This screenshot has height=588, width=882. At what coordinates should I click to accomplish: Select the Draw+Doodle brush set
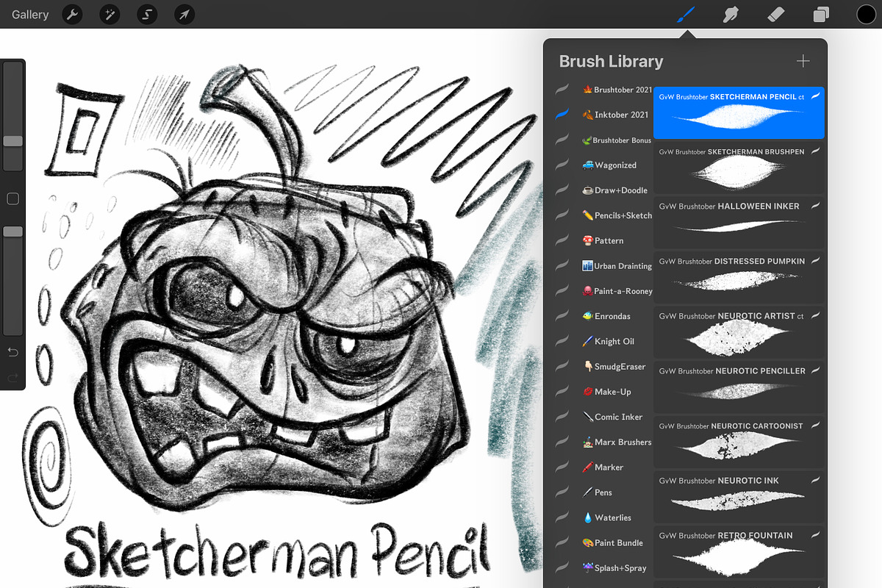coord(614,190)
